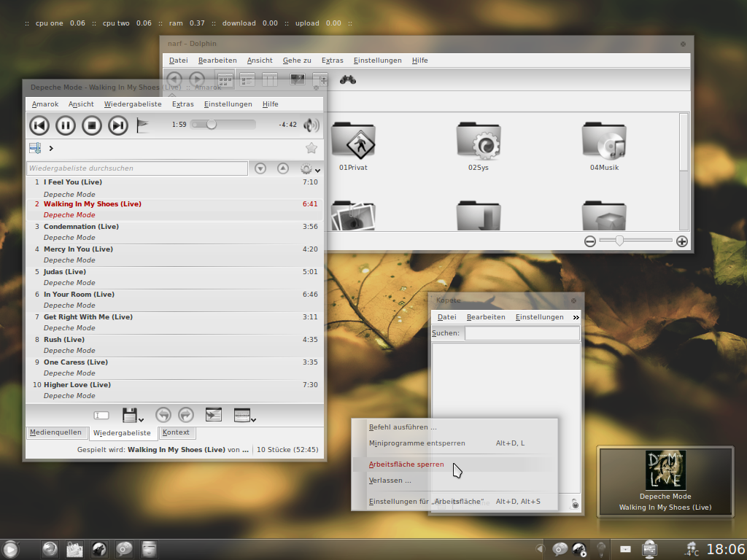Click the playlist redo button
The height and width of the screenshot is (560, 747).
pyautogui.click(x=186, y=415)
